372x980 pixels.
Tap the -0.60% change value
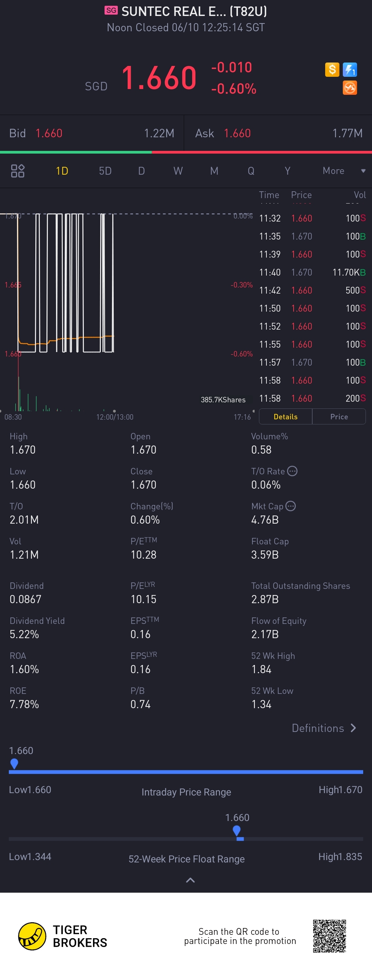234,89
